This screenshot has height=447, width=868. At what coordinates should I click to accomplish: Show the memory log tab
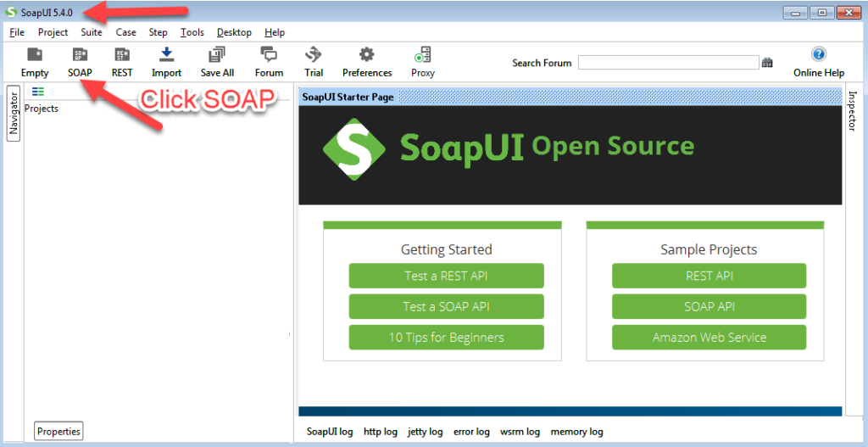[576, 432]
